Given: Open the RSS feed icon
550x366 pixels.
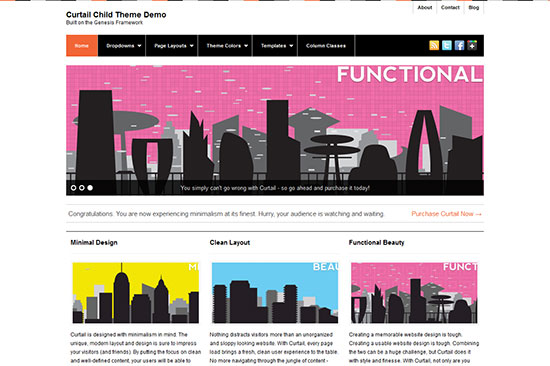Looking at the screenshot, I should coord(434,45).
